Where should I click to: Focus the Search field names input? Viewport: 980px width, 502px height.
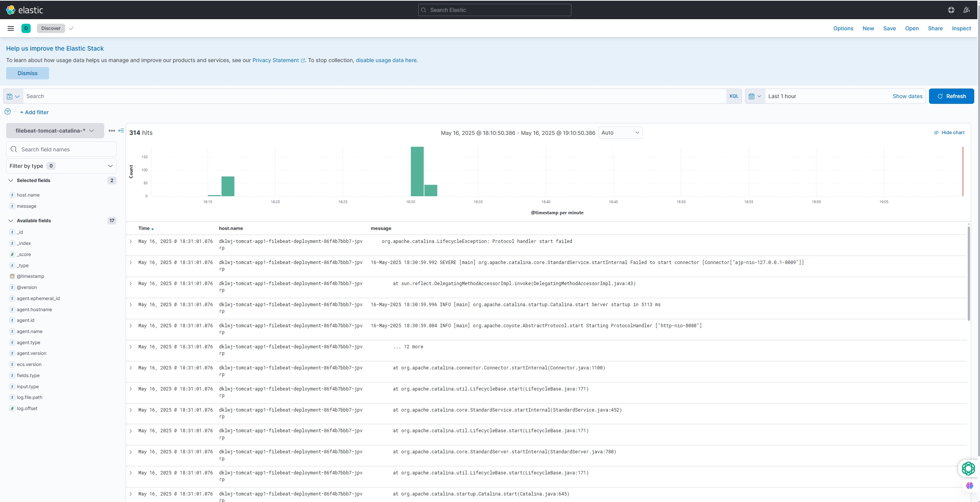[61, 149]
